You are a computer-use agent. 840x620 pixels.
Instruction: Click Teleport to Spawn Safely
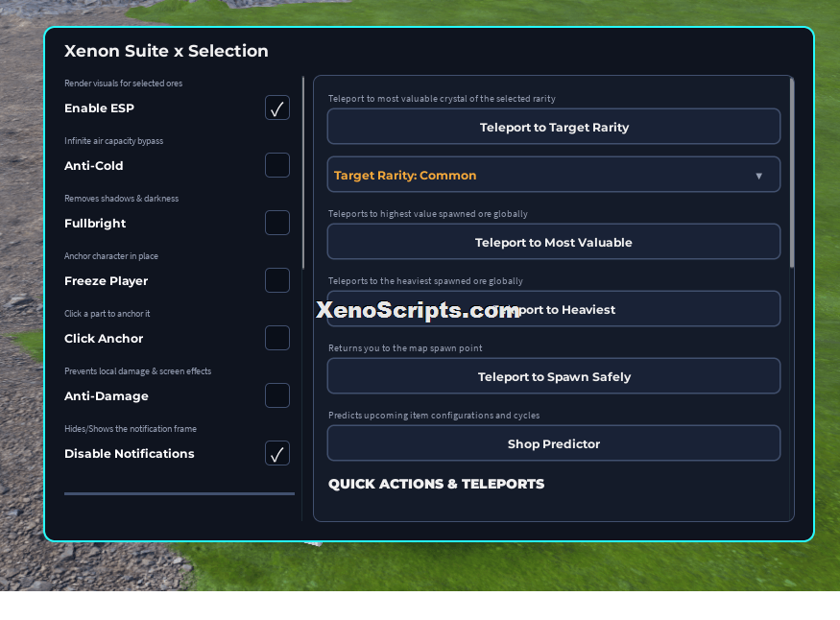[553, 376]
